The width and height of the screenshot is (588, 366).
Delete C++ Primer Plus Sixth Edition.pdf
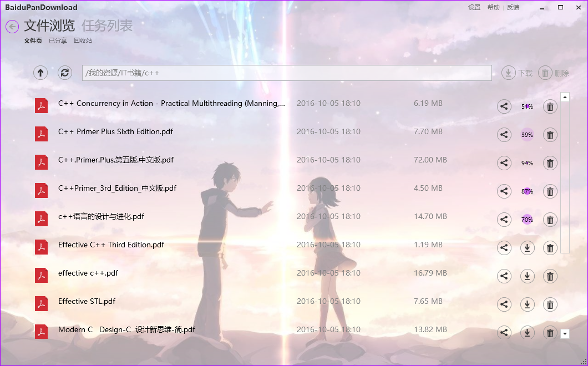click(x=550, y=135)
